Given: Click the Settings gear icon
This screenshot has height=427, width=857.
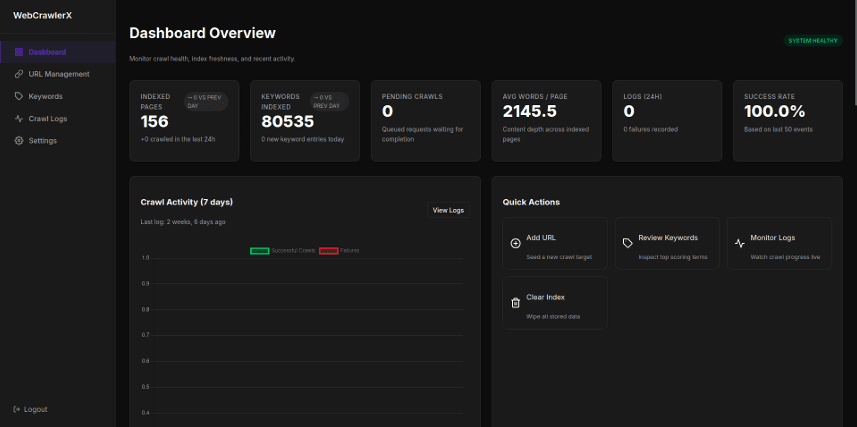Looking at the screenshot, I should click(19, 140).
